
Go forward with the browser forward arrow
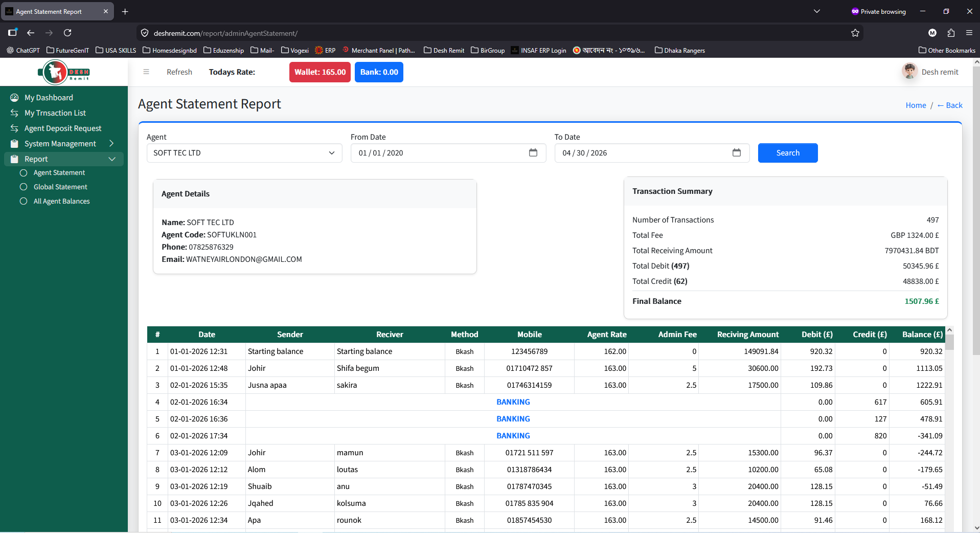point(49,33)
